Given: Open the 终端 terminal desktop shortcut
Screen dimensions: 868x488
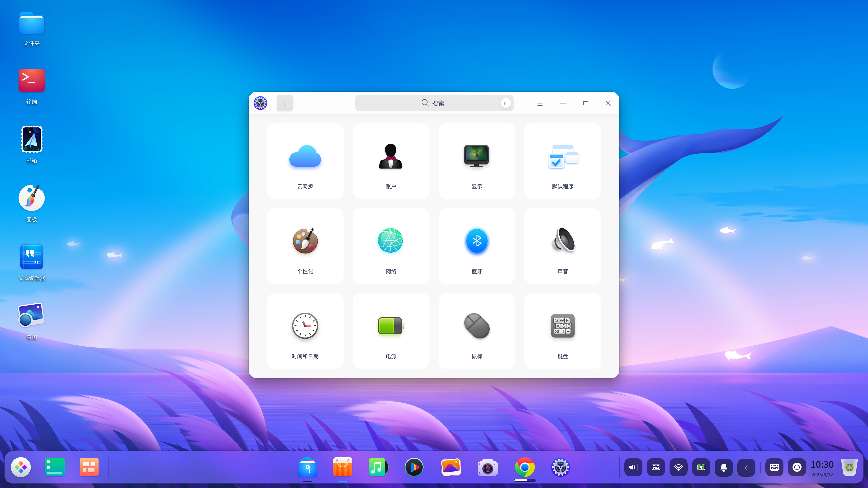Looking at the screenshot, I should tap(32, 80).
